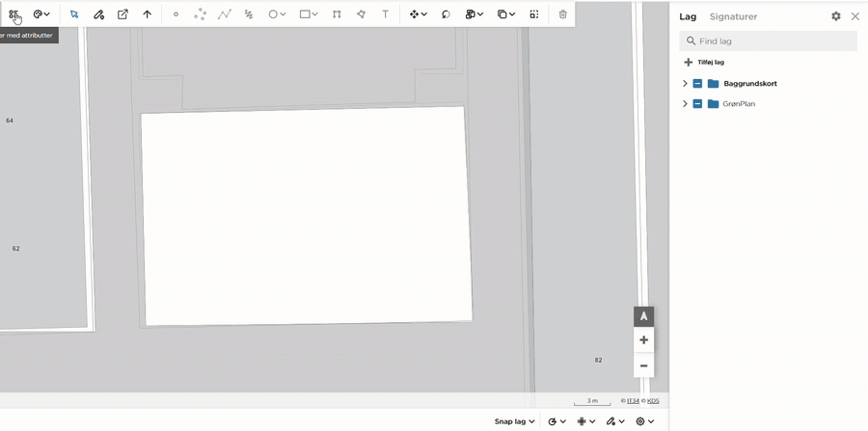Open the rectangle shape tool dropdown
This screenshot has width=868, height=431.
[309, 14]
